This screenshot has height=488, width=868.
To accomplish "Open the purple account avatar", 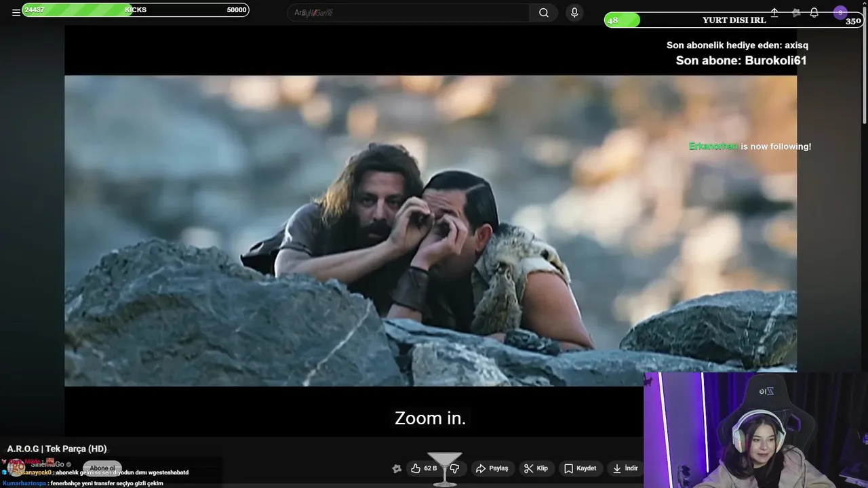I will coord(840,12).
